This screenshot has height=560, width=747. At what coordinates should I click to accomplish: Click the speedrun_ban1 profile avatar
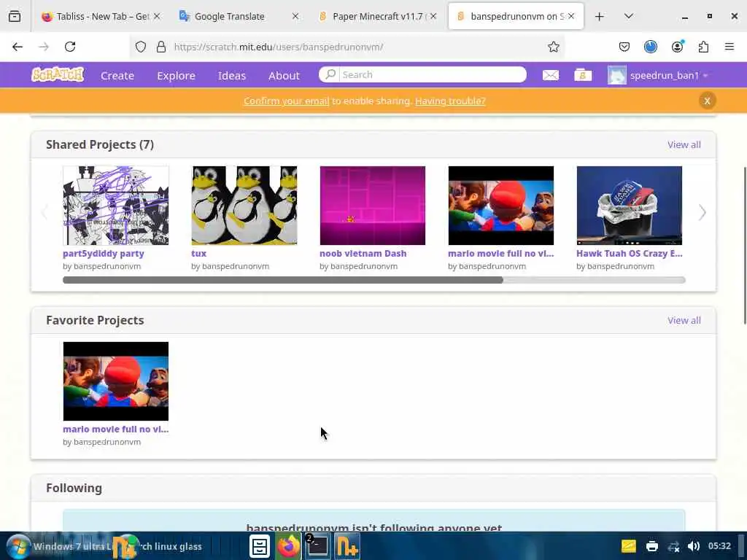[x=616, y=75]
